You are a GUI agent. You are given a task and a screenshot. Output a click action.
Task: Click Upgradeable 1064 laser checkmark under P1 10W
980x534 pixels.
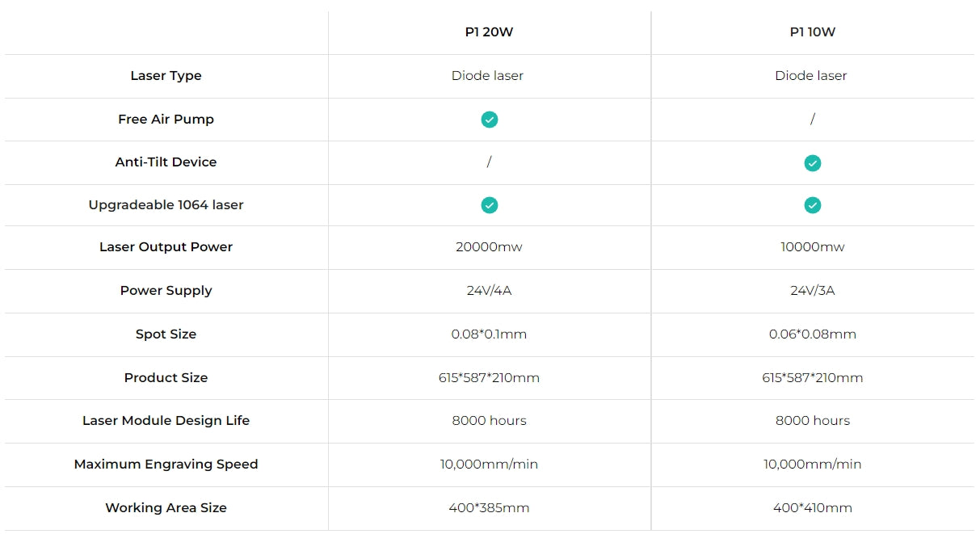click(813, 205)
